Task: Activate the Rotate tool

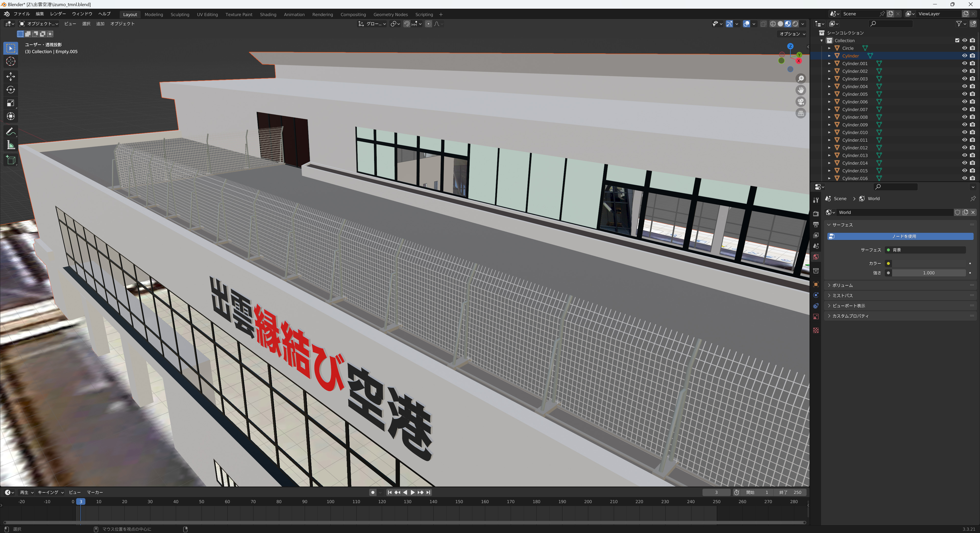Action: (x=11, y=90)
